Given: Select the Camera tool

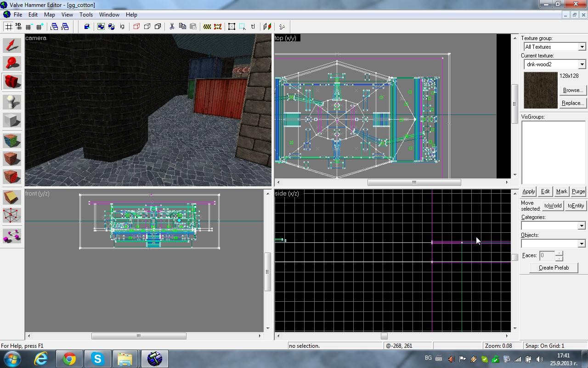Looking at the screenshot, I should (12, 82).
